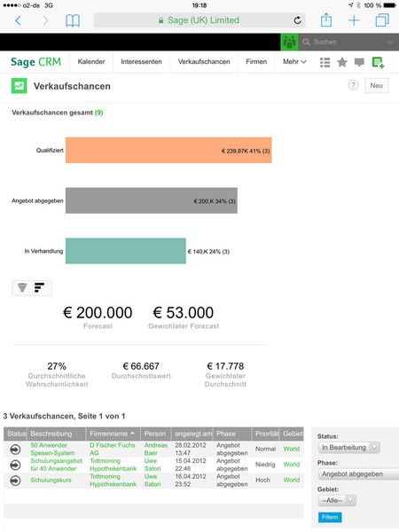This screenshot has width=399, height=532.
Task: Click the Sage CRM logo
Action: coord(35,62)
